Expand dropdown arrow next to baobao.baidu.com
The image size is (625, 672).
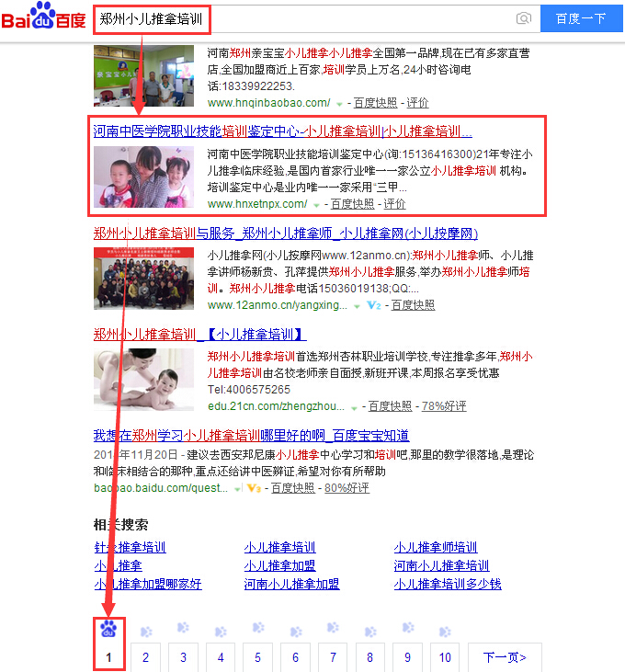click(237, 488)
